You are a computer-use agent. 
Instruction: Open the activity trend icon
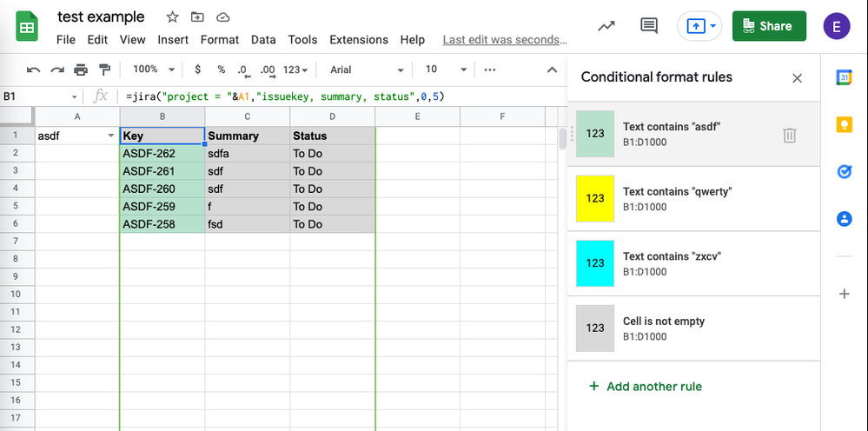(606, 26)
